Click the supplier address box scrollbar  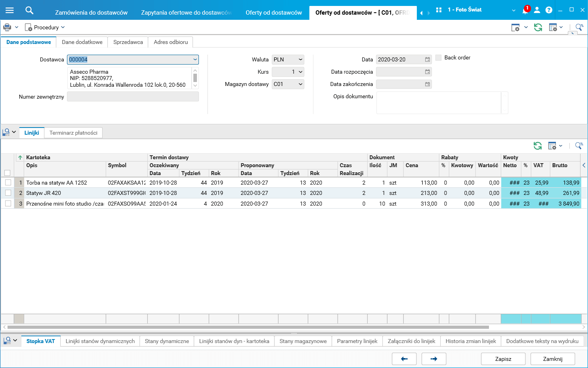(x=195, y=78)
